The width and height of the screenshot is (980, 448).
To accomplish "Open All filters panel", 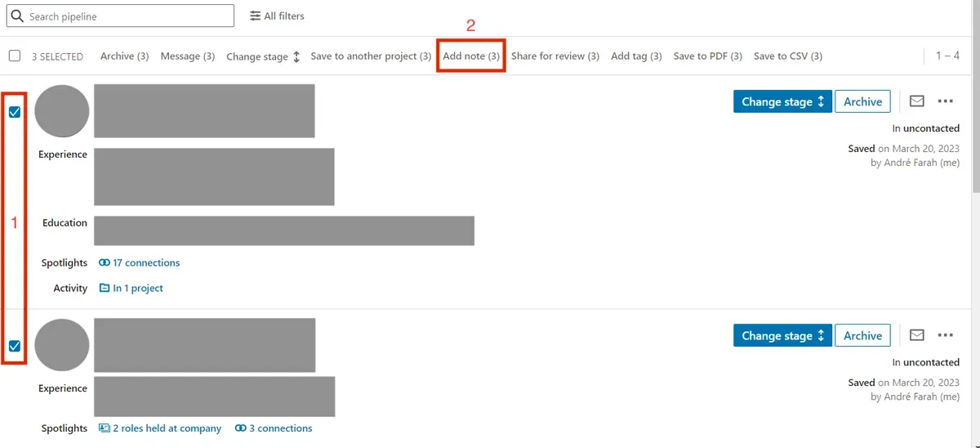I will click(277, 16).
